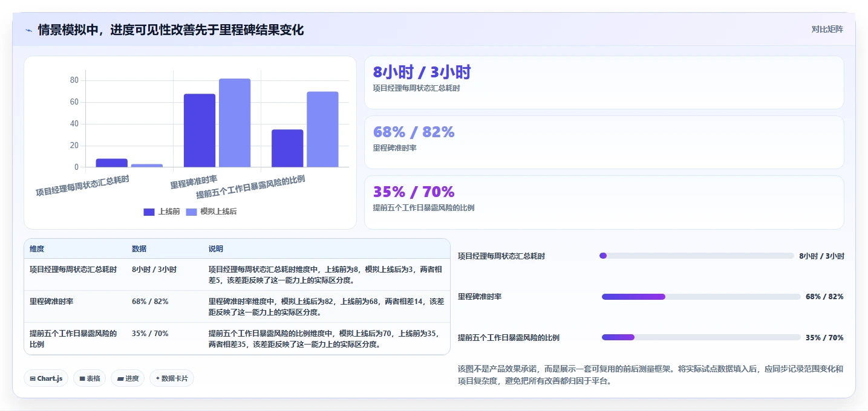This screenshot has height=411, width=868.
Task: Click the chart axis label 里程碑准时率
Action: pyautogui.click(x=194, y=181)
